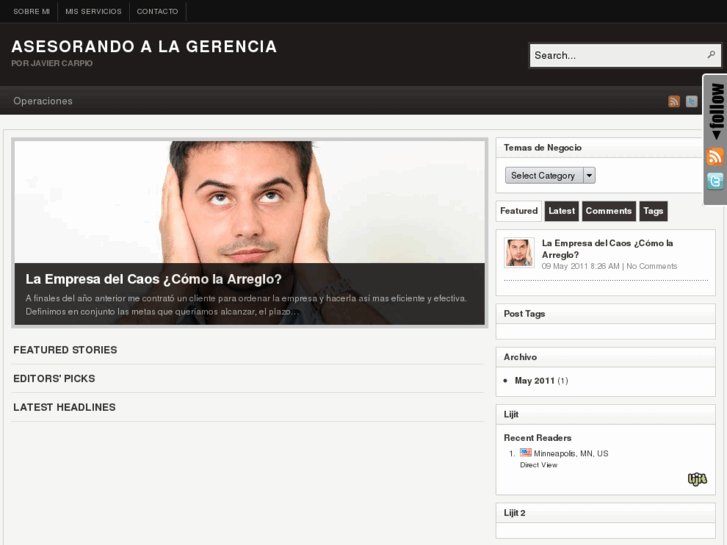
Task: Switch to the Featured tab
Action: (519, 211)
